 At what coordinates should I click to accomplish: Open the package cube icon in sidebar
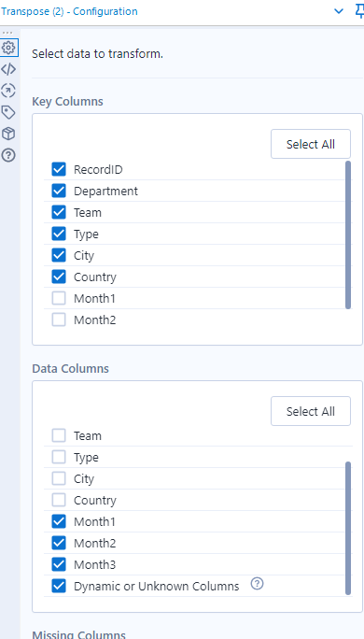(x=8, y=134)
